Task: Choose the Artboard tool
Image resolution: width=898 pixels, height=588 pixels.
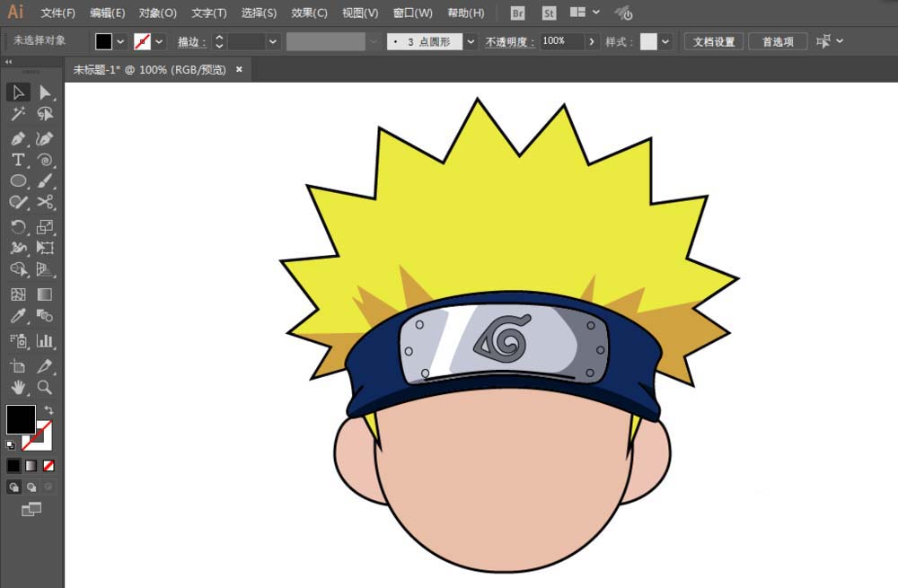Action: tap(18, 366)
